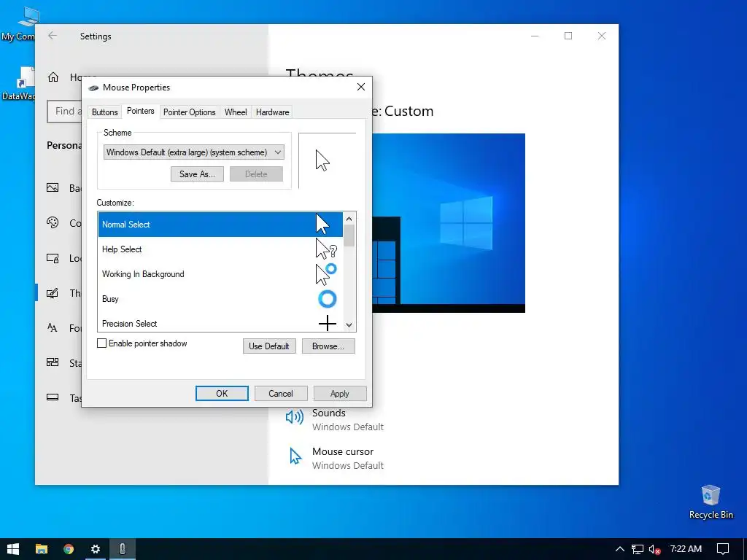Open File Explorer from taskbar
The image size is (747, 560).
[42, 549]
